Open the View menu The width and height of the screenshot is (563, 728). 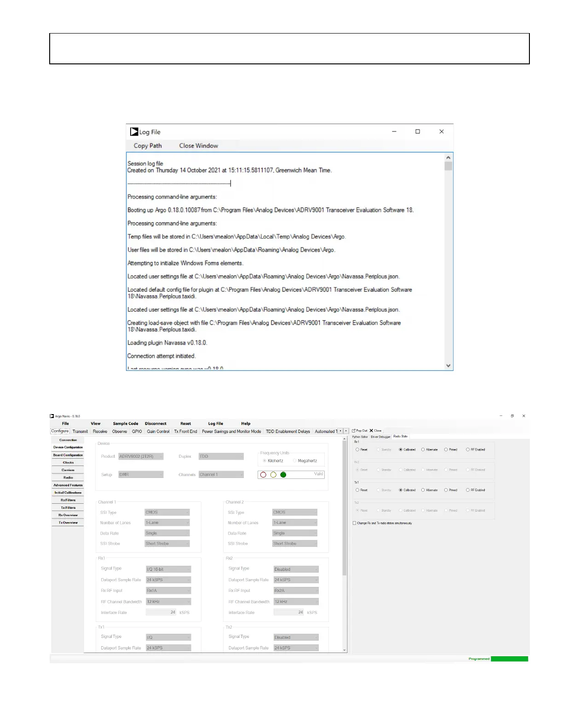tap(96, 424)
